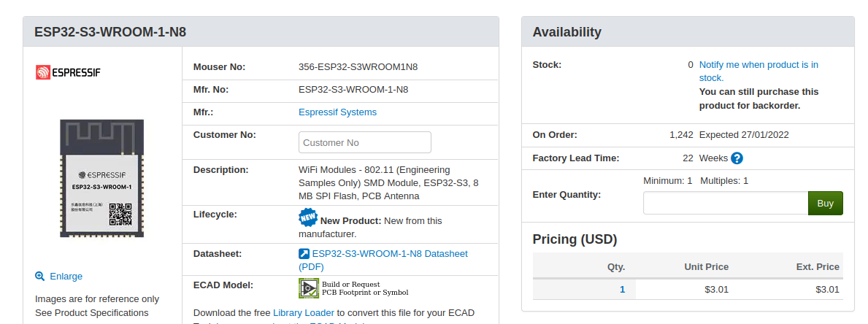Focus the Customer No input field
Image resolution: width=868 pixels, height=324 pixels.
365,142
